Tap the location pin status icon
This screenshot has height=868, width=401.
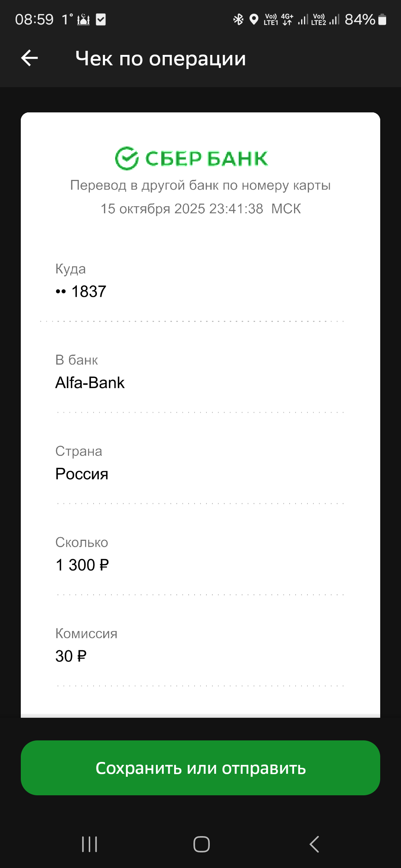click(254, 19)
